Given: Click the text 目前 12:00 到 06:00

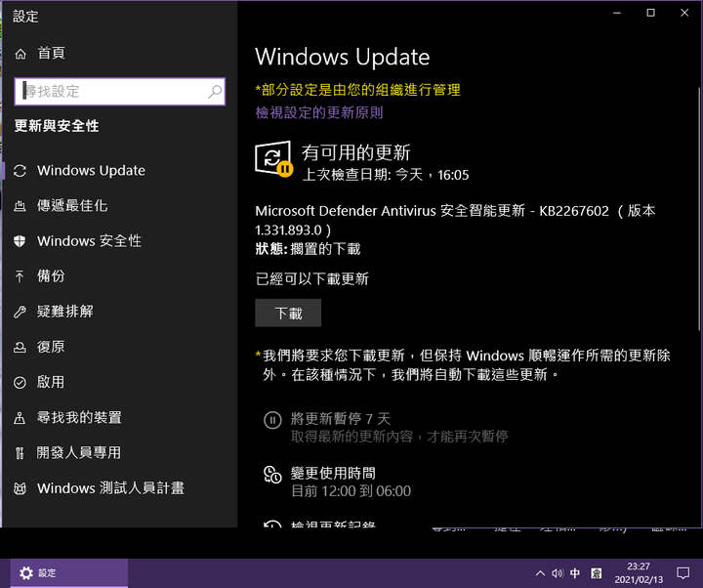Looking at the screenshot, I should pos(351,491).
